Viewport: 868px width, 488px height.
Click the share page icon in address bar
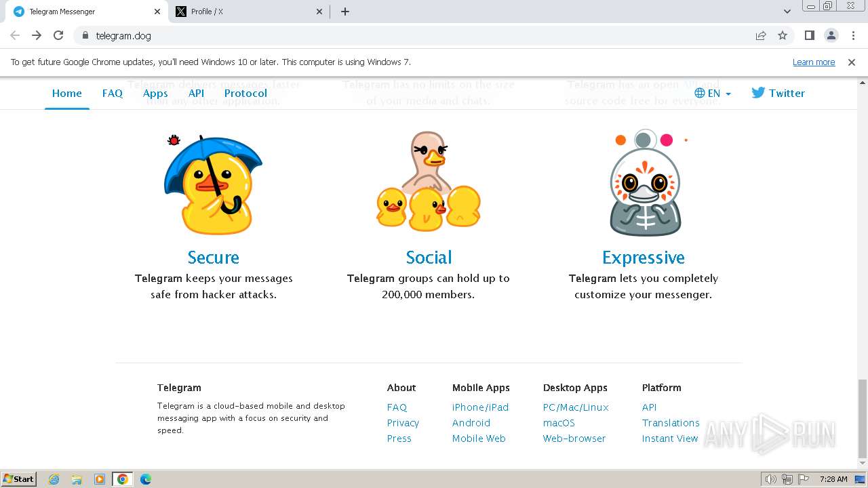761,35
